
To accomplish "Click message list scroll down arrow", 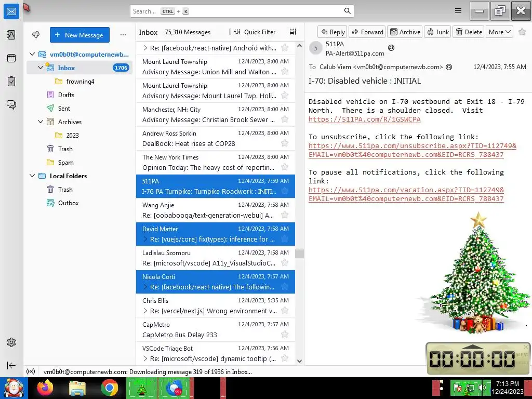I will tap(299, 361).
